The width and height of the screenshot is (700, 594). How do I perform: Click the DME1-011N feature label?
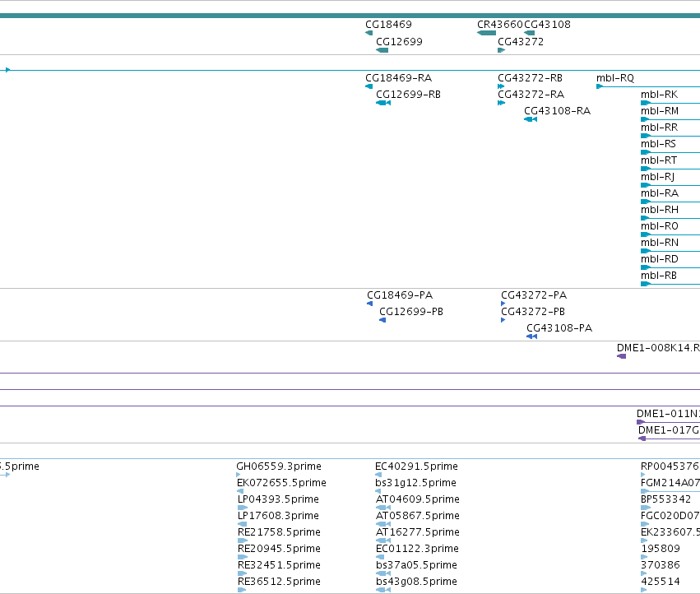coord(668,414)
